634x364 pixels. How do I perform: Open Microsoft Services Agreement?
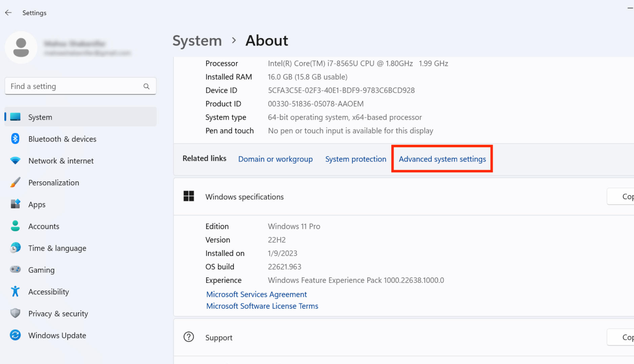click(256, 294)
